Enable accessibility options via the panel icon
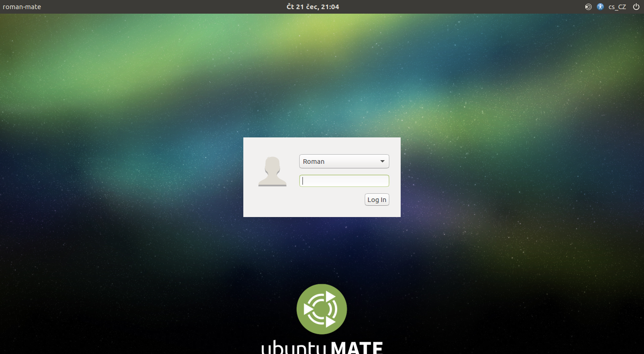Viewport: 644px width, 354px height. click(600, 7)
